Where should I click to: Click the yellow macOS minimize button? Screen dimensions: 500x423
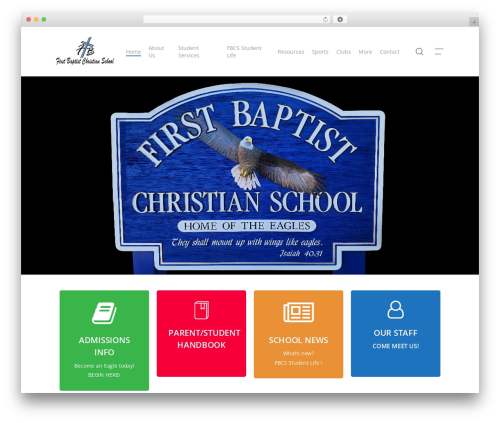36,20
